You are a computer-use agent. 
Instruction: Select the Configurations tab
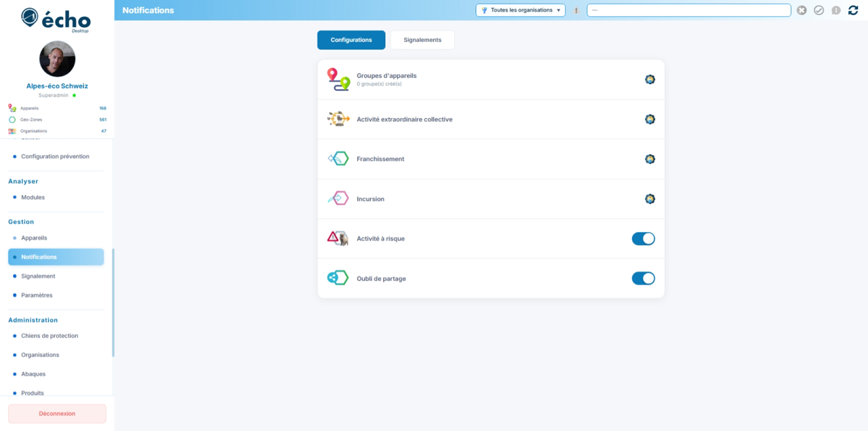pyautogui.click(x=351, y=40)
